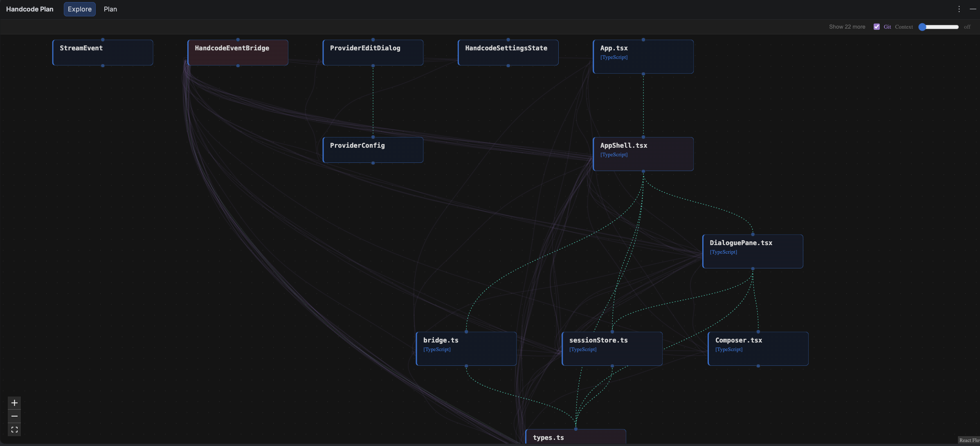
Task: Click the top handle of bridge.ts node
Action: pyautogui.click(x=466, y=332)
